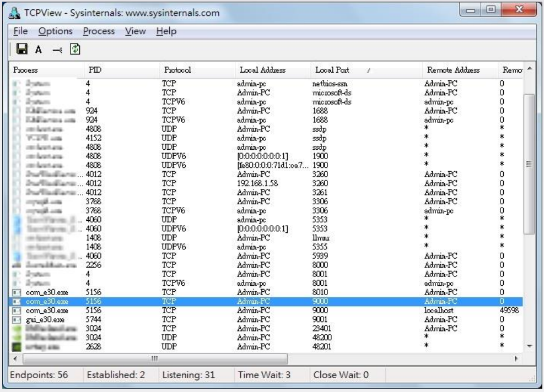
Task: Sort by the Remote Address column header
Action: [460, 70]
